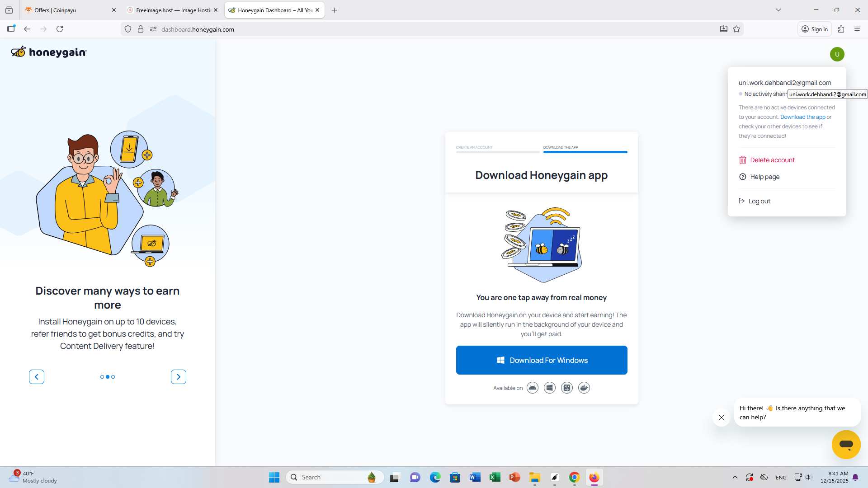Click the taskbar Search box
The height and width of the screenshot is (488, 868).
(x=335, y=477)
